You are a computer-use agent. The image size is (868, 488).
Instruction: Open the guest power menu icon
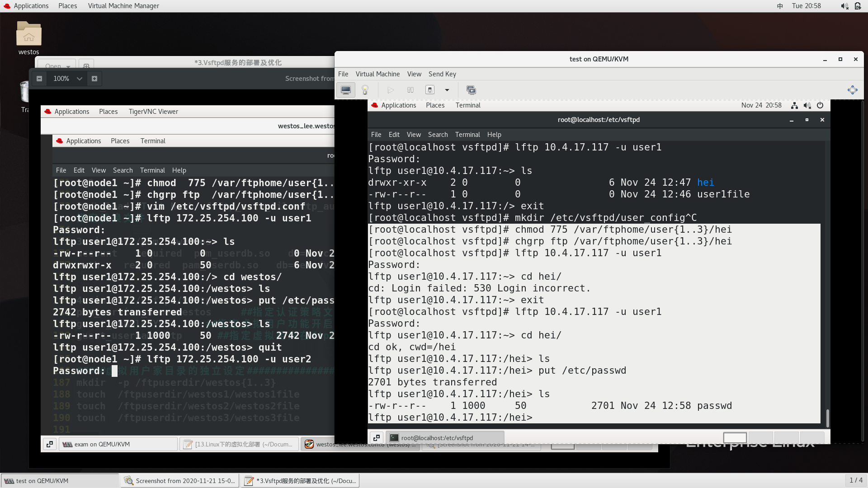(820, 105)
